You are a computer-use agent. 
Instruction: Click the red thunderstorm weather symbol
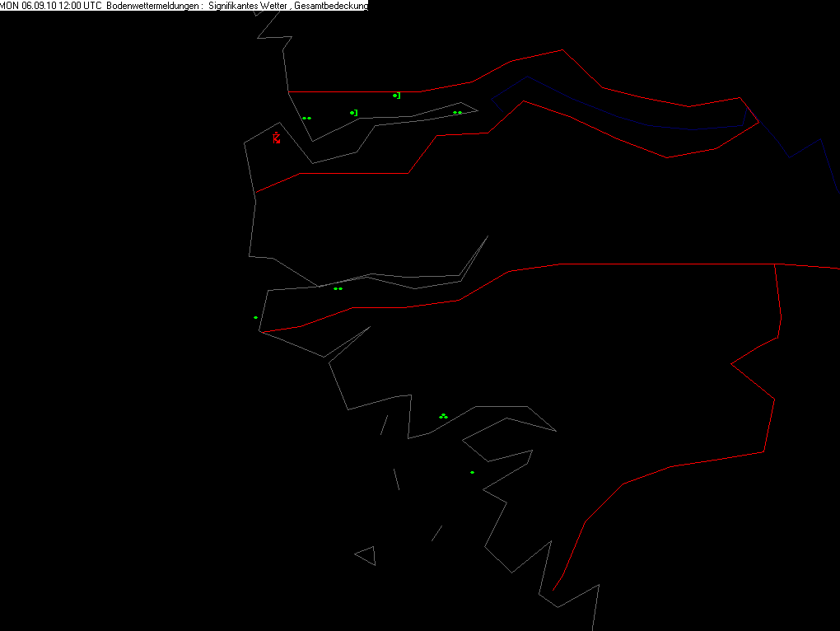277,138
